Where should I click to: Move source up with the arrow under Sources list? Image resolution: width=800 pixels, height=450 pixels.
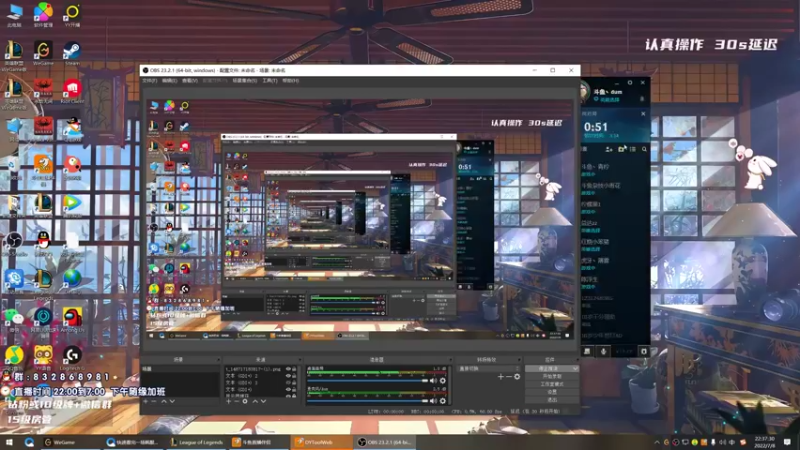255,402
